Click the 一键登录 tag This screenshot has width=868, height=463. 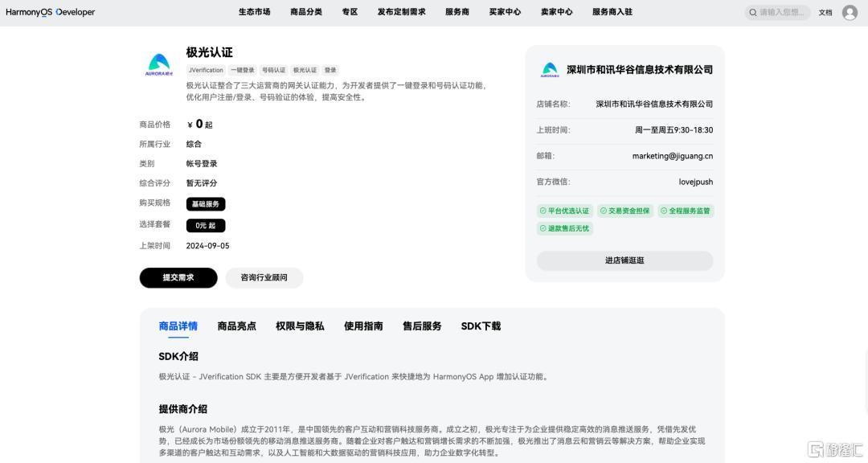tap(243, 71)
